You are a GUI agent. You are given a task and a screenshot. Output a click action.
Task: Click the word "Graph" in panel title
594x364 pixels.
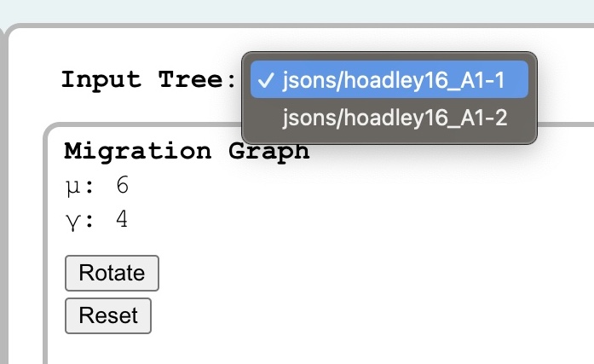[x=269, y=152]
